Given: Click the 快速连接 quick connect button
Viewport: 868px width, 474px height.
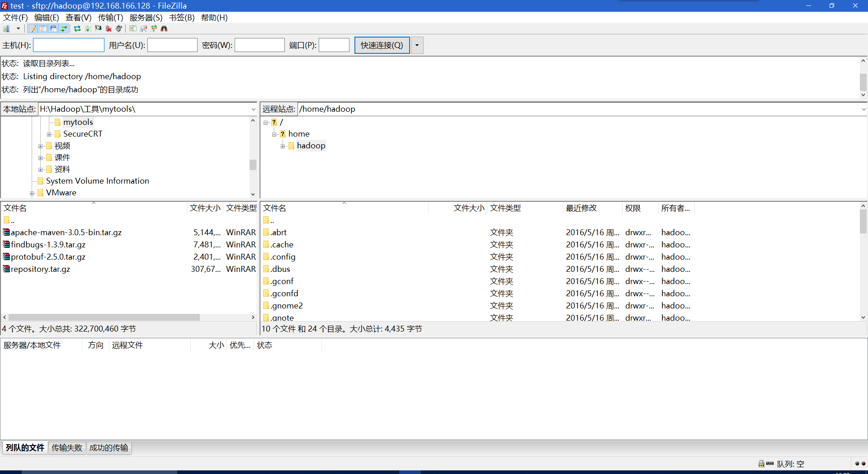Looking at the screenshot, I should coord(382,45).
